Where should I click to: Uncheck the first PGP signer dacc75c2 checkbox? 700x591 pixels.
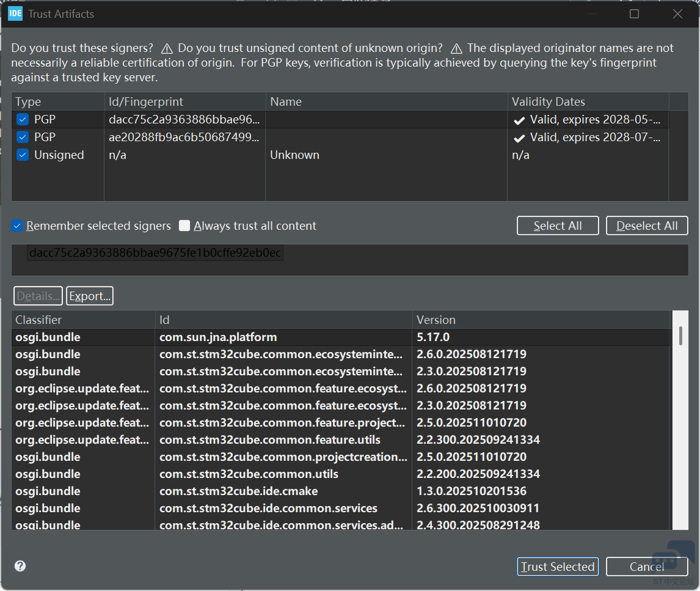coord(23,120)
